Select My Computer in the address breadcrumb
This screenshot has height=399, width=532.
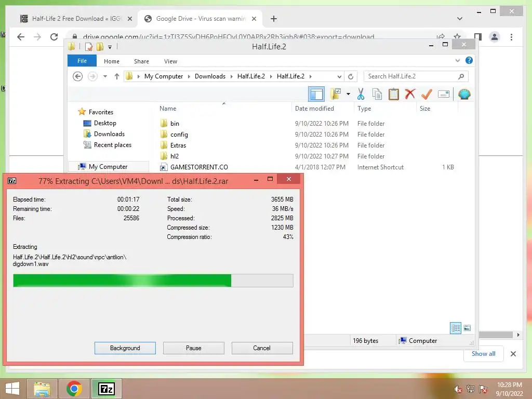[164, 76]
